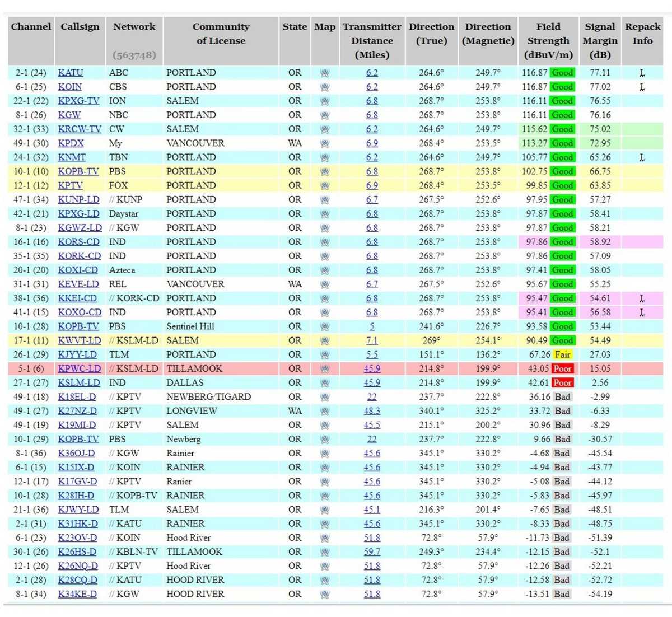Open the map icon for KATU
The width and height of the screenshot is (672, 617).
point(324,73)
